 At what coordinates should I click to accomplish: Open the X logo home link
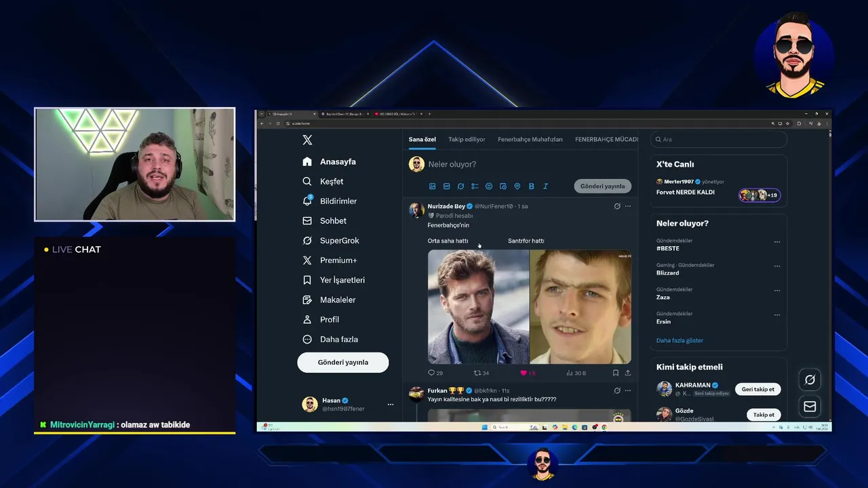[x=307, y=140]
